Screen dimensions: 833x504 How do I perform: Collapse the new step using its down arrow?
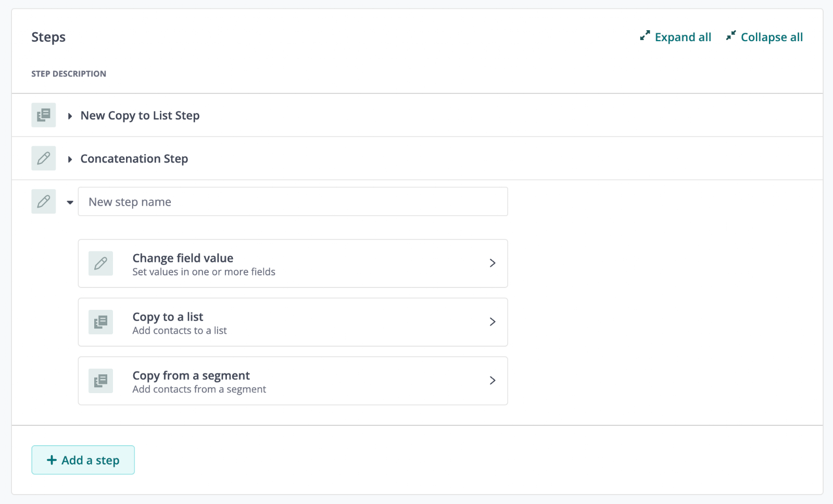coord(70,203)
